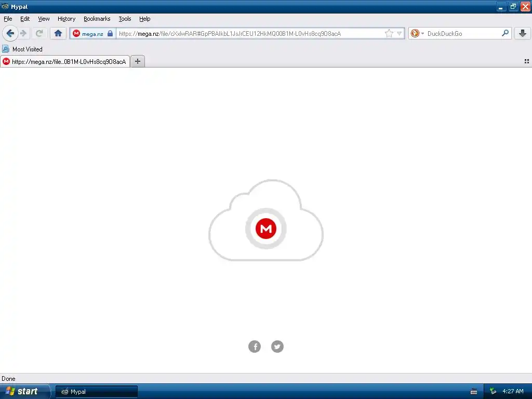The width and height of the screenshot is (532, 399).
Task: Open the Edit menu
Action: (25, 19)
